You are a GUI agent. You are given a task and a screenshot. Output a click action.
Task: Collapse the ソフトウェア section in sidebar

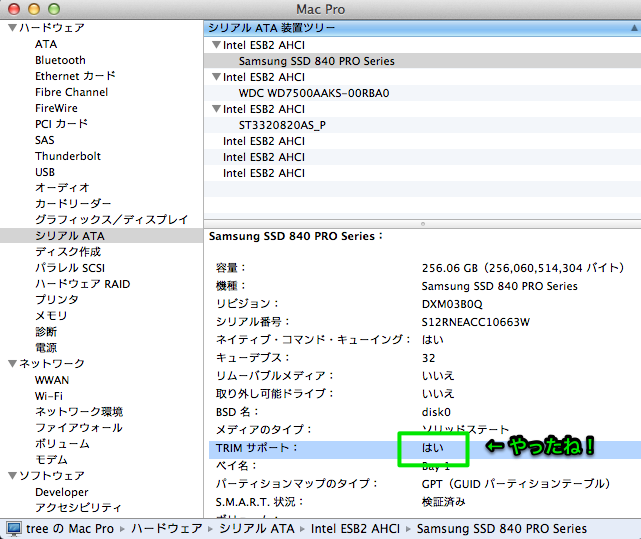(13, 475)
